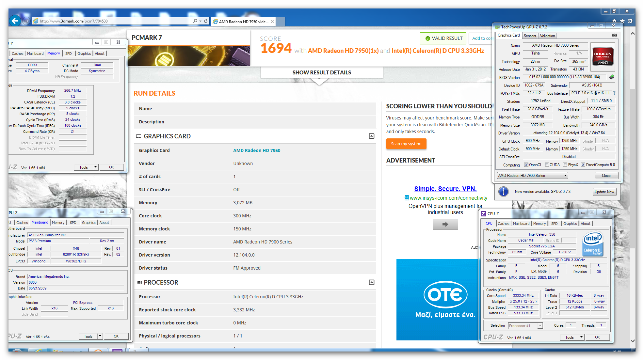Open Simple. Secure. VPN. ad link
The width and height of the screenshot is (644, 360).
(x=445, y=189)
